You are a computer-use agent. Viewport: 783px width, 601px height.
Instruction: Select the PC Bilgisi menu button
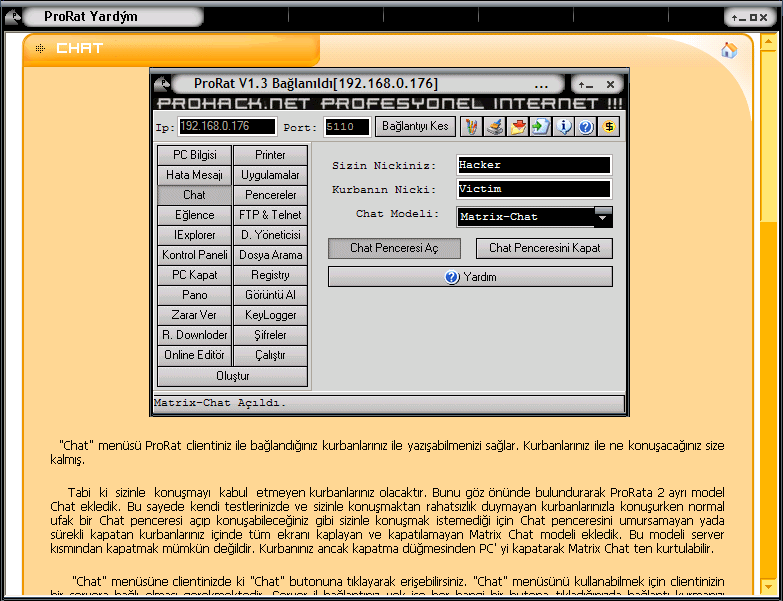[194, 155]
